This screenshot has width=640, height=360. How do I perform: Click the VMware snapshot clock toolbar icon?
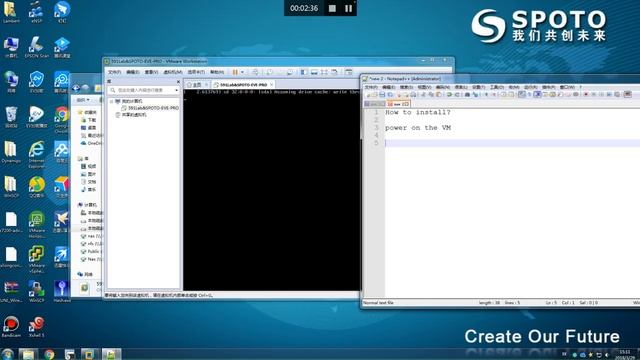pos(270,72)
